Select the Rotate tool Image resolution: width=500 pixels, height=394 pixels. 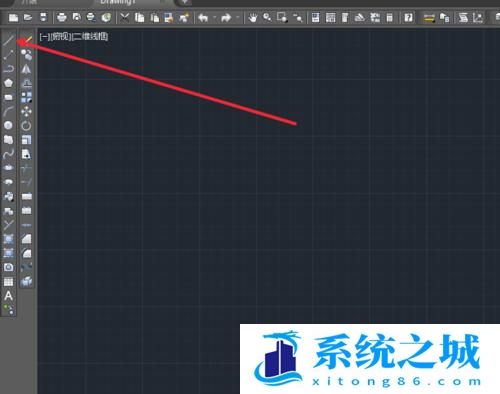tap(26, 125)
